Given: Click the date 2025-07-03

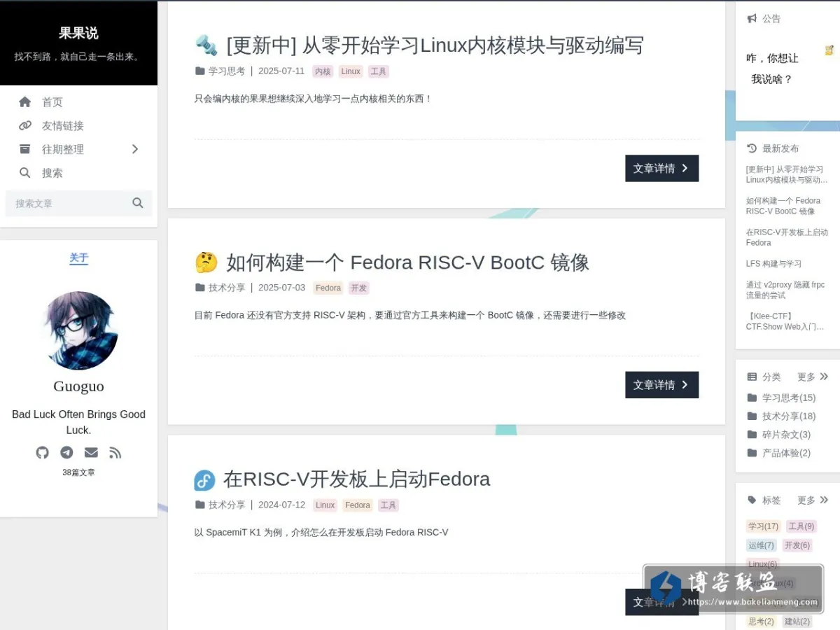Looking at the screenshot, I should tap(281, 288).
